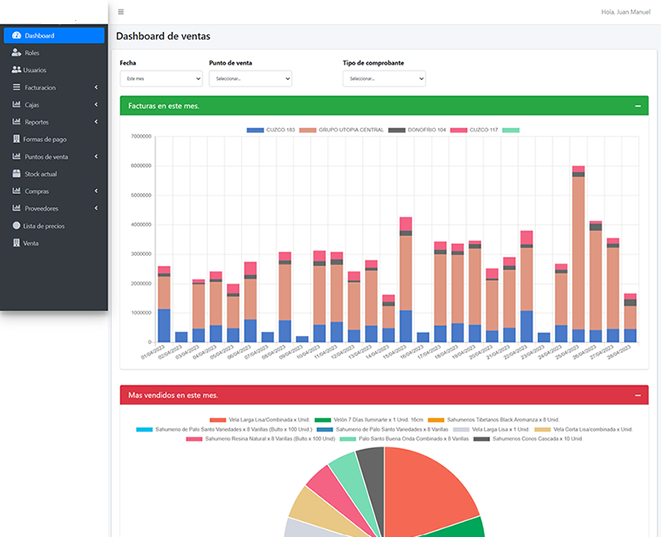
Task: Click the Proveedores chart icon
Action: [16, 208]
